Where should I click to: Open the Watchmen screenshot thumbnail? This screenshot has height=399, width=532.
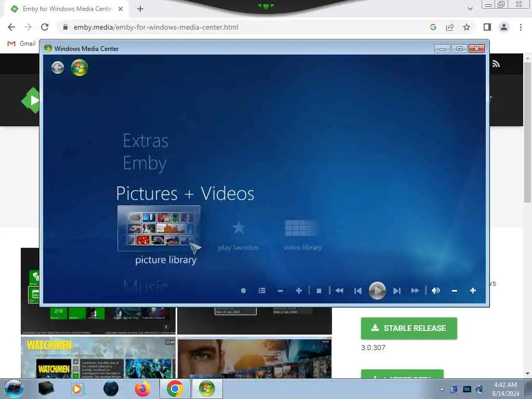click(98, 357)
